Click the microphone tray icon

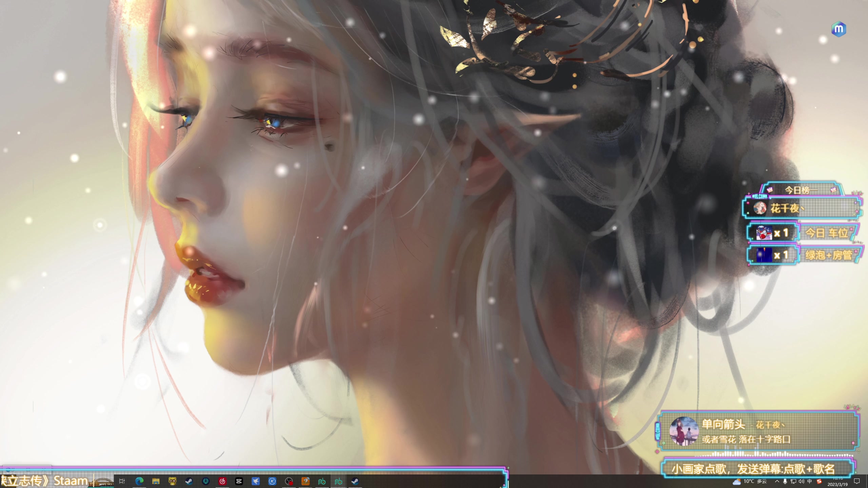coord(785,481)
